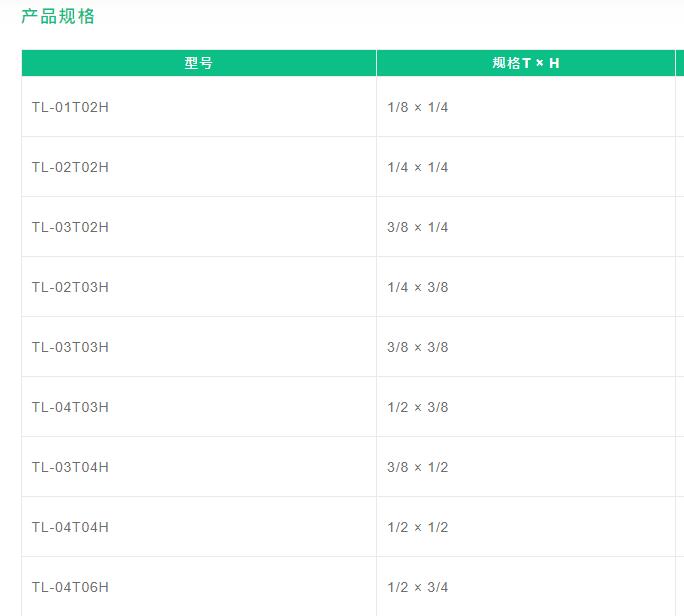Screen dimensions: 684x616
Task: Click the 1/4 × 1/4 spec cell
Action: tap(526, 167)
